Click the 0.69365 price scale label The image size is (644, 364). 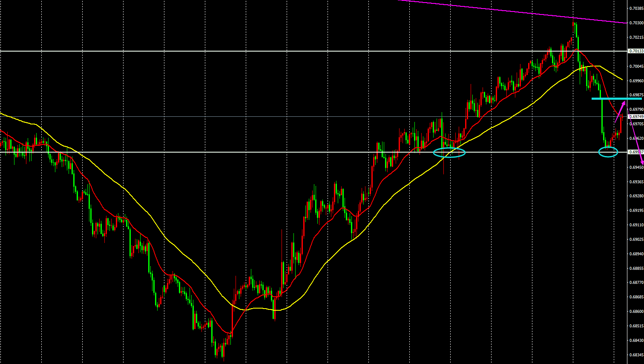(636, 182)
